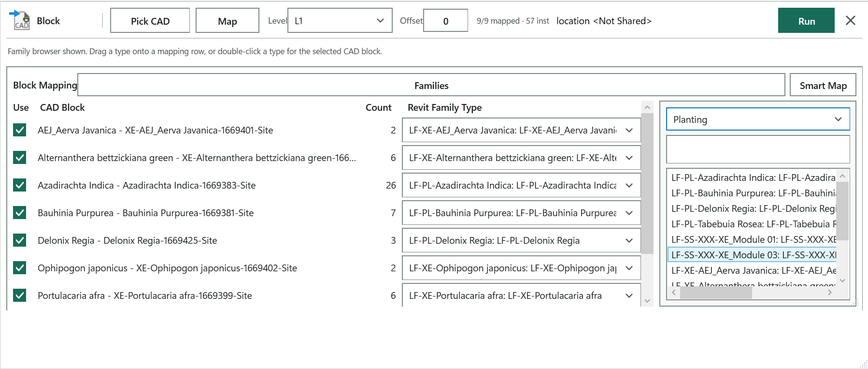The image size is (868, 369).
Task: Click the Families header button
Action: click(431, 85)
